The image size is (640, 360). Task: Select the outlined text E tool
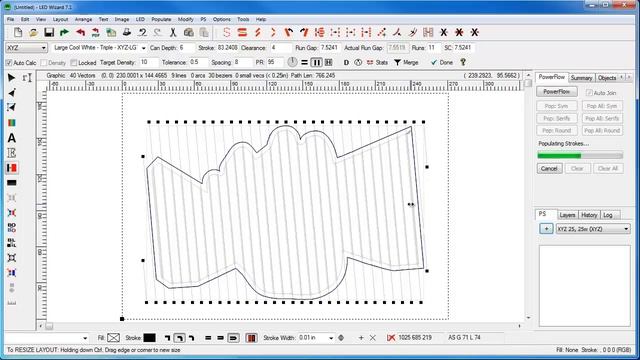point(11,153)
